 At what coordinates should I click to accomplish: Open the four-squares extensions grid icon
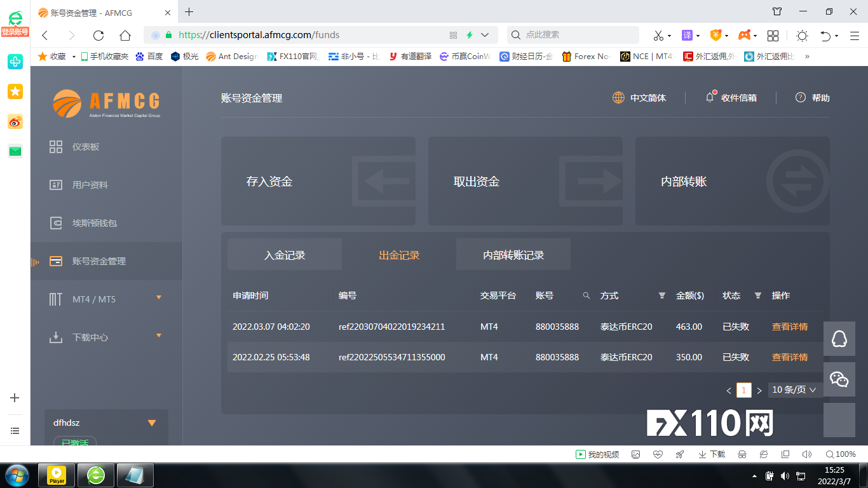(x=773, y=36)
